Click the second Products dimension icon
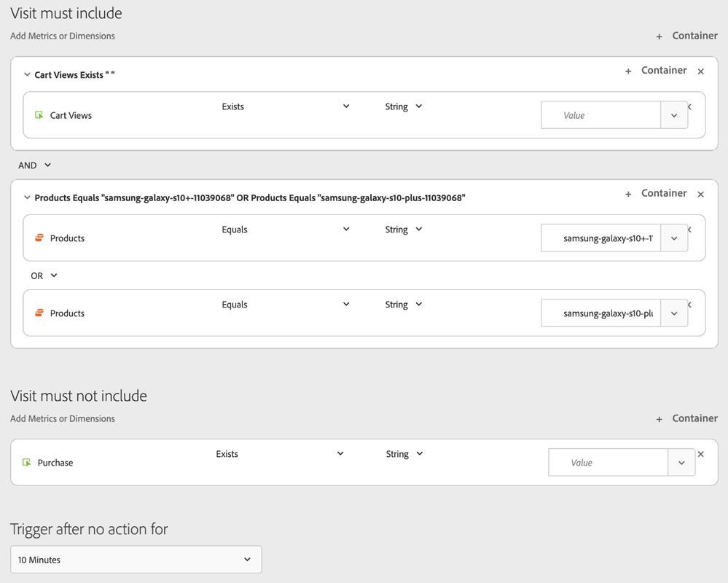 (39, 313)
